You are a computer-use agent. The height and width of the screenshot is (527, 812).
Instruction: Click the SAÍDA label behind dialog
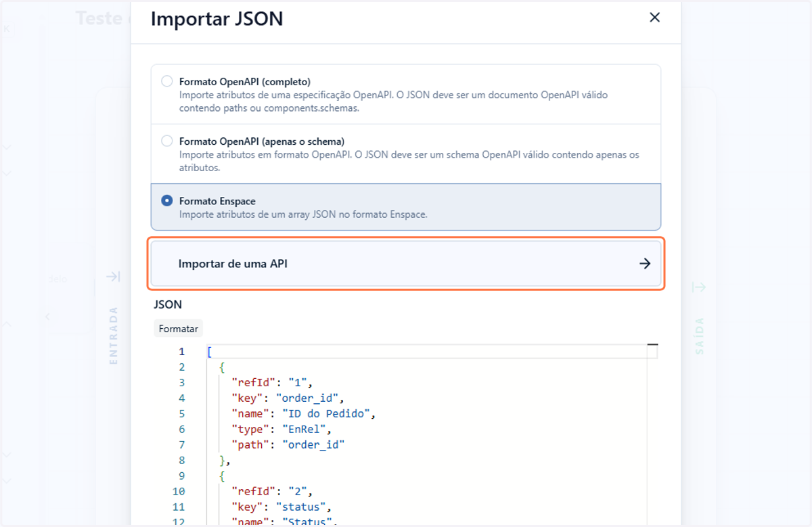coord(699,336)
